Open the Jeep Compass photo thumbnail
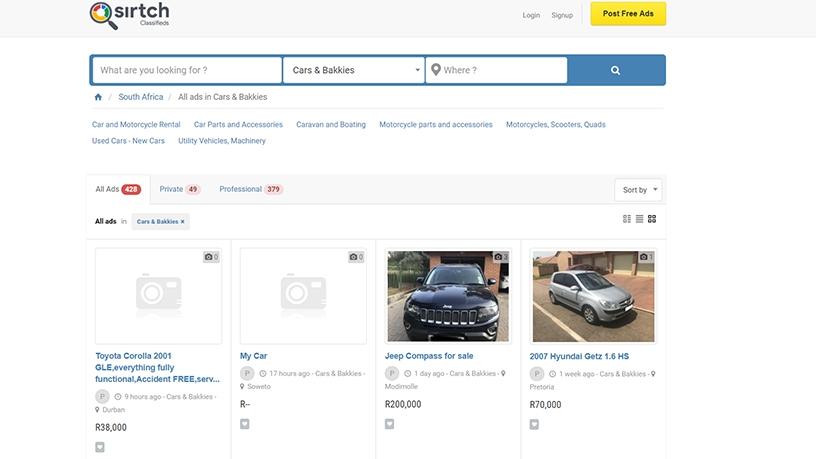The height and width of the screenshot is (459, 816). [448, 296]
